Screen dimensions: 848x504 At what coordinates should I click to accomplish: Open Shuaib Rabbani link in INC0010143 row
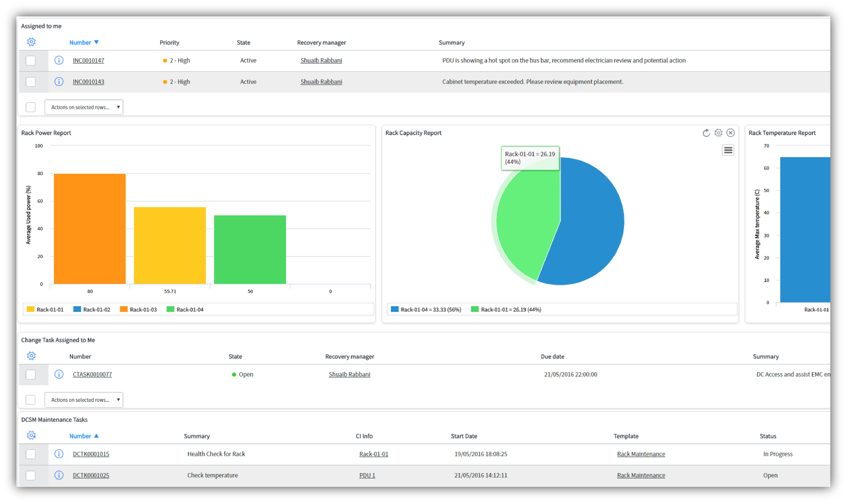321,82
